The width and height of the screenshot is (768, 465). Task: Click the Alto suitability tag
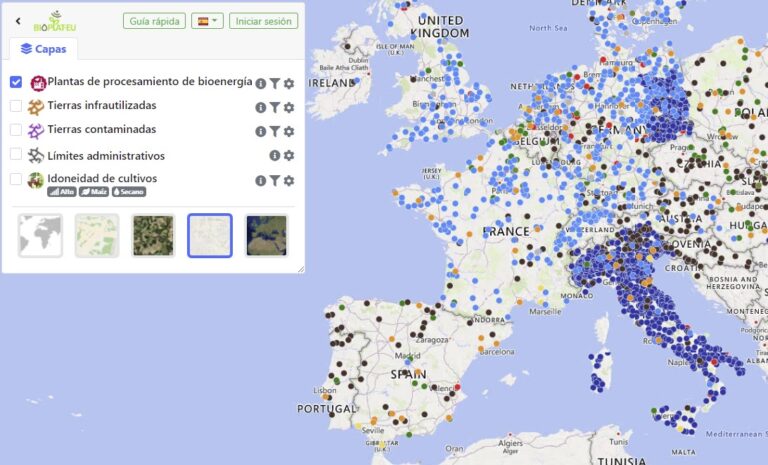click(x=62, y=192)
